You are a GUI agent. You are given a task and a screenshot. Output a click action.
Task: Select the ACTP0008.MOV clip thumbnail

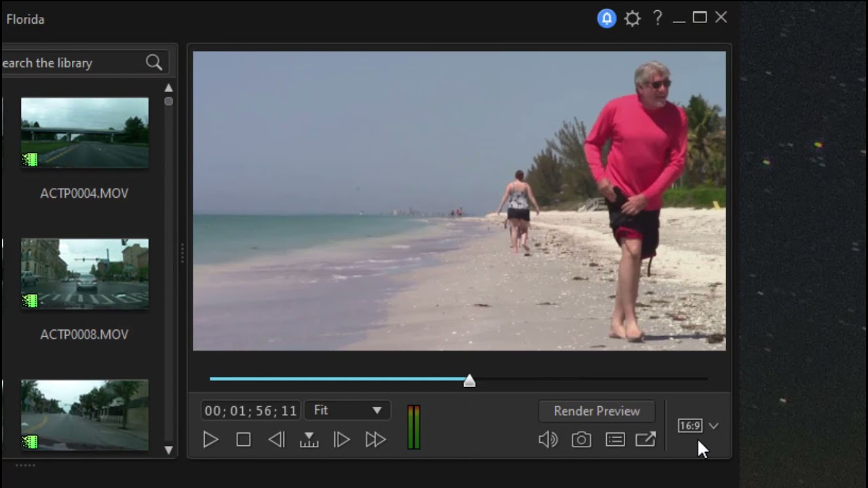tap(85, 274)
